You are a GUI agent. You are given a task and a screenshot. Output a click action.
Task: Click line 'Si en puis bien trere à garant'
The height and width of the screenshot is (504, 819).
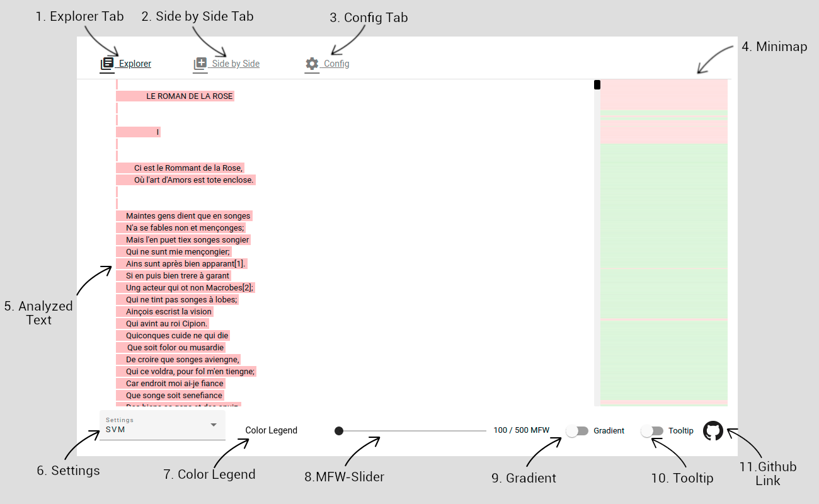pyautogui.click(x=178, y=276)
